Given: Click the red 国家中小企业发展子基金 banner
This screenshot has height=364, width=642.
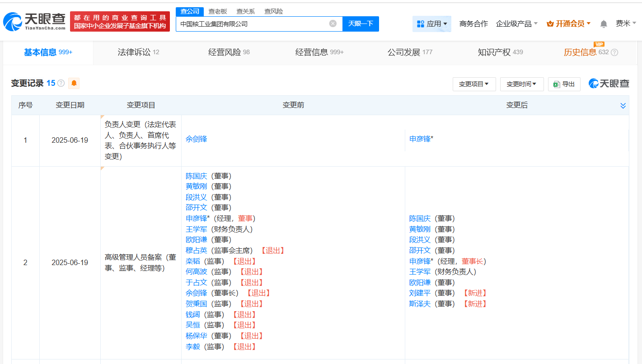Looking at the screenshot, I should (120, 21).
